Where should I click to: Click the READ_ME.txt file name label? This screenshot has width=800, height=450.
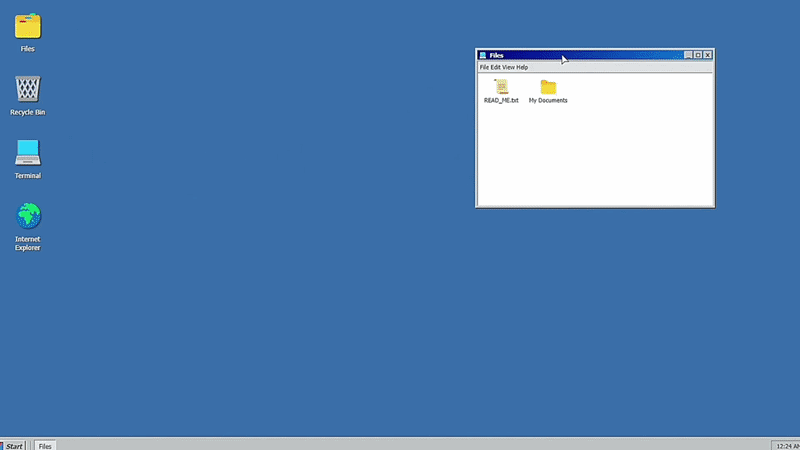pyautogui.click(x=501, y=101)
